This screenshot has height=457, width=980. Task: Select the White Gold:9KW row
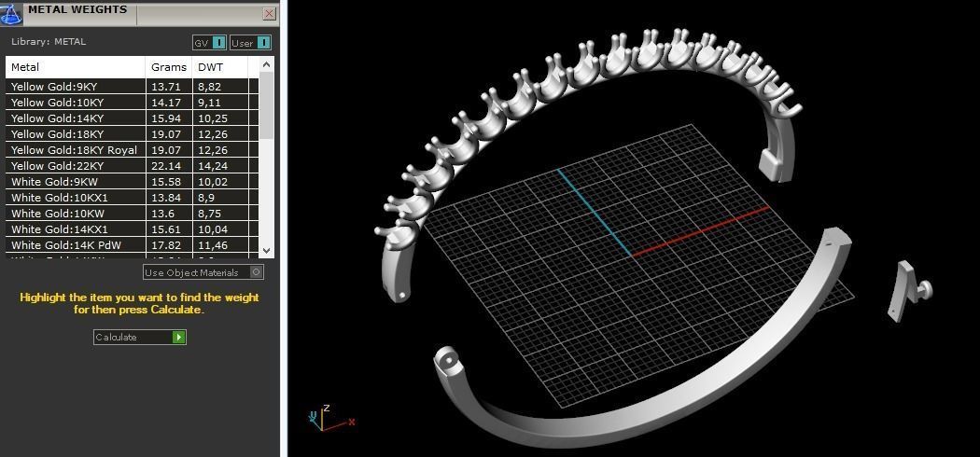coord(132,182)
